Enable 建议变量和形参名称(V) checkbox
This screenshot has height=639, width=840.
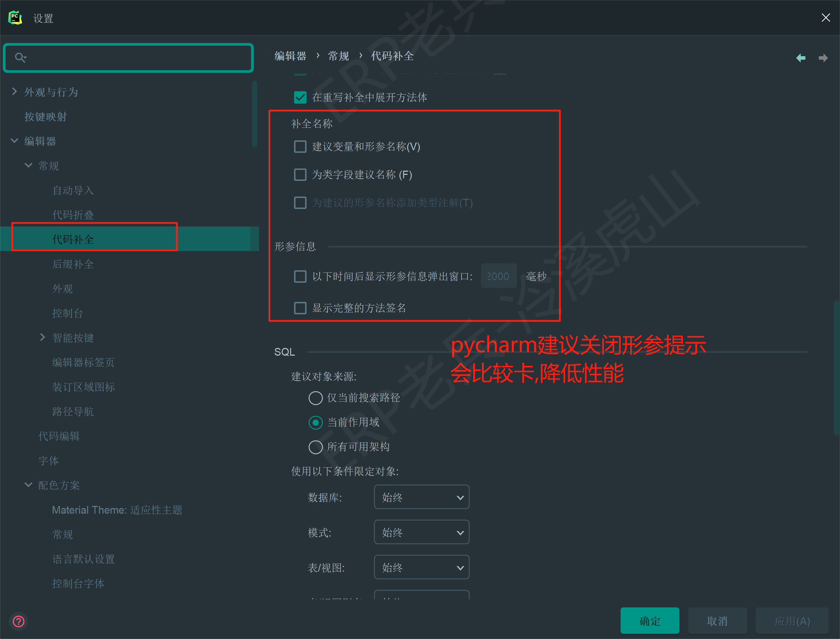[300, 146]
